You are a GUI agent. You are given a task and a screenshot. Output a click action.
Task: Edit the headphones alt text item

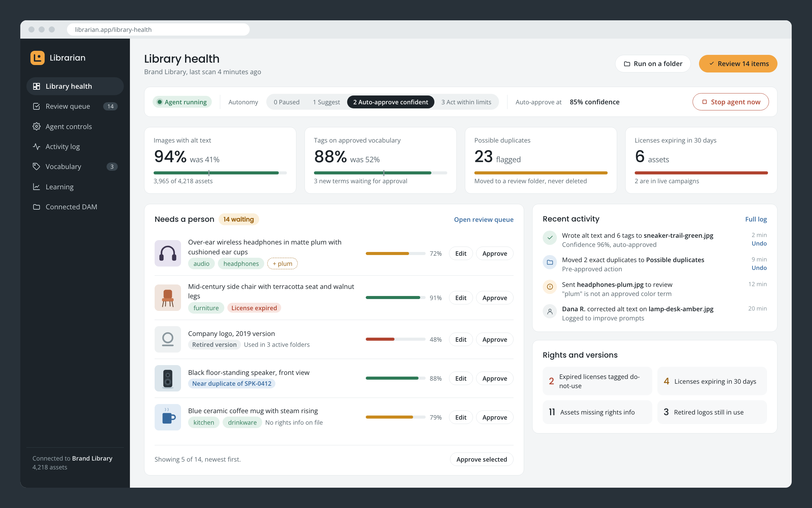[460, 253]
